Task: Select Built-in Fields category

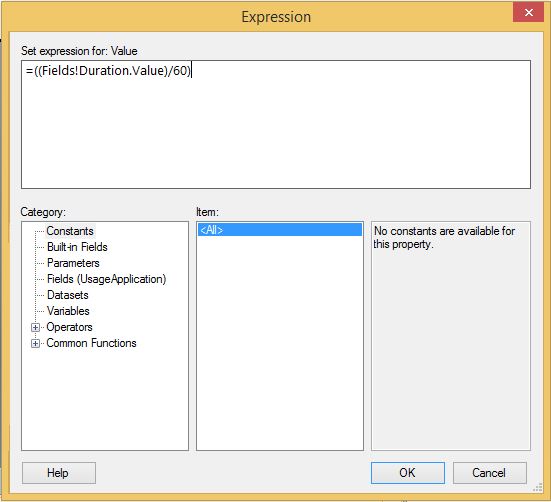Action: point(77,247)
